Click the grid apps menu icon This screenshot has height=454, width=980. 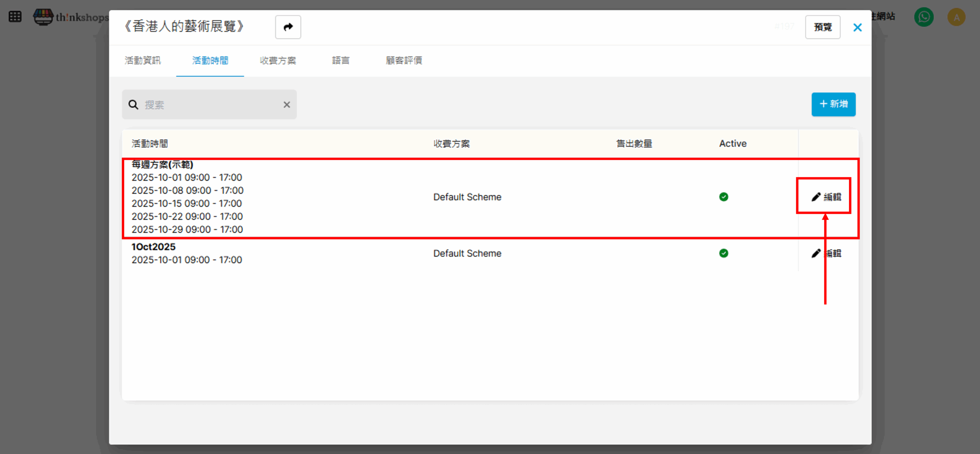pos(15,16)
